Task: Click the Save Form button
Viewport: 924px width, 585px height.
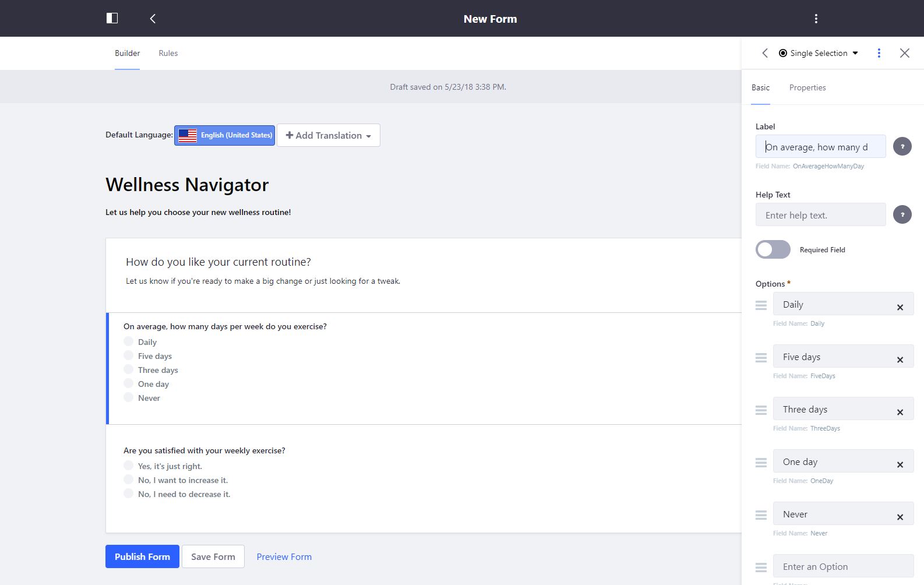Action: click(213, 556)
